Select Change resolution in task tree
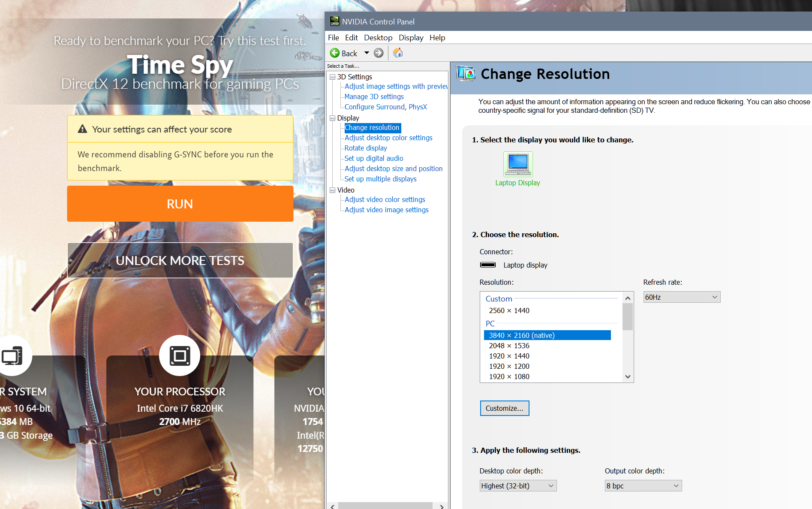The height and width of the screenshot is (509, 812). (x=372, y=127)
